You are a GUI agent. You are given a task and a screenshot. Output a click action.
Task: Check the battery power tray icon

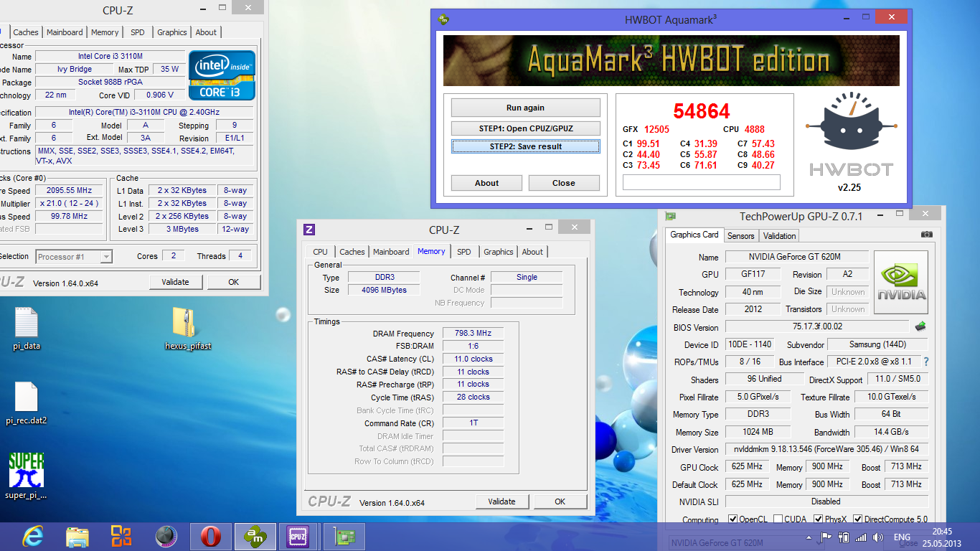[844, 537]
